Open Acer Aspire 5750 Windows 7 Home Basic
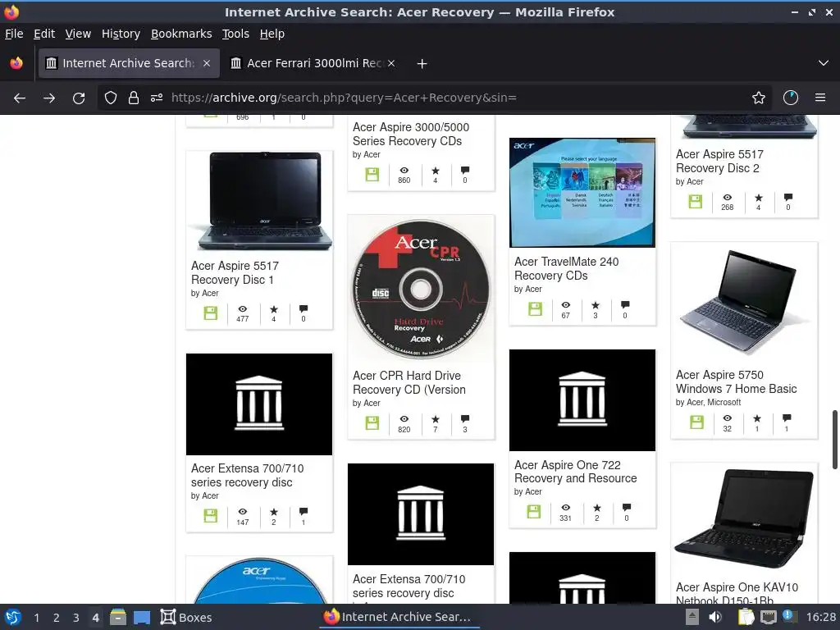Screen dimensions: 840x630 coord(736,382)
